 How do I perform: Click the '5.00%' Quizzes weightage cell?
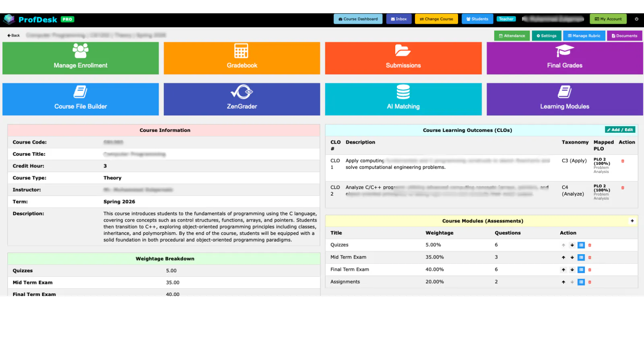point(433,245)
